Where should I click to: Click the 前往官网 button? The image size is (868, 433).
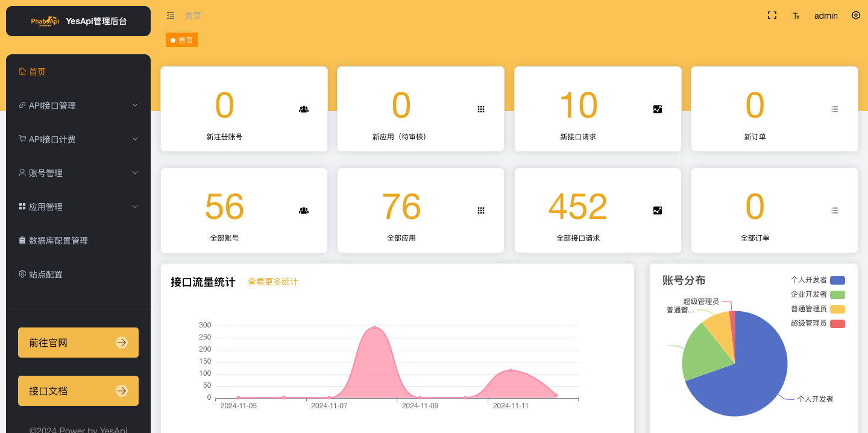tap(78, 343)
